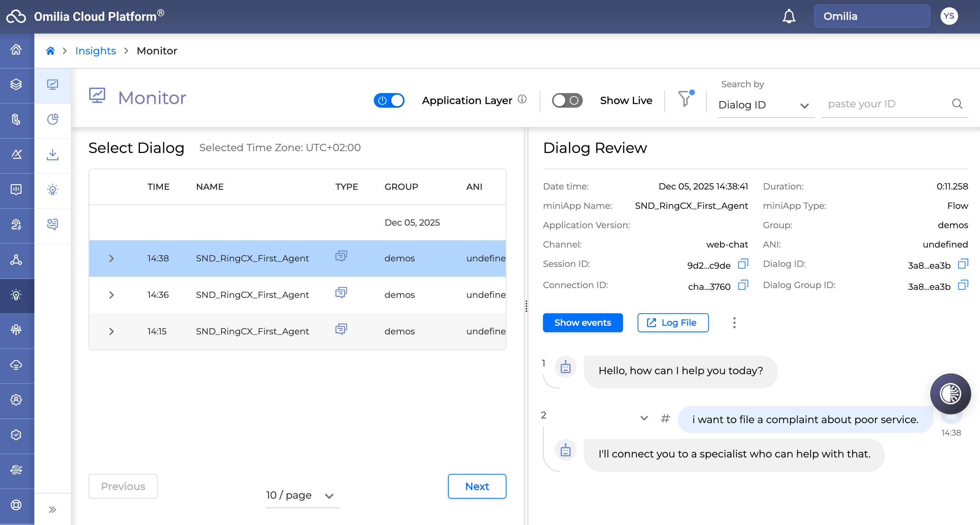
Task: Enable the Show Live toggle
Action: (567, 100)
